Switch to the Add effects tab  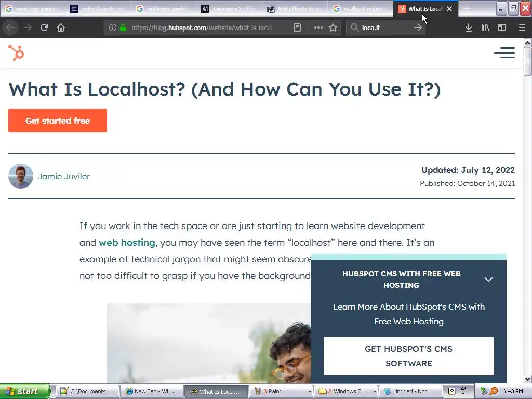[295, 9]
